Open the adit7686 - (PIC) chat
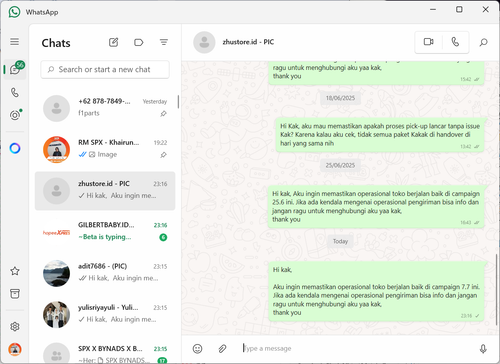The height and width of the screenshot is (364, 500). pyautogui.click(x=105, y=273)
